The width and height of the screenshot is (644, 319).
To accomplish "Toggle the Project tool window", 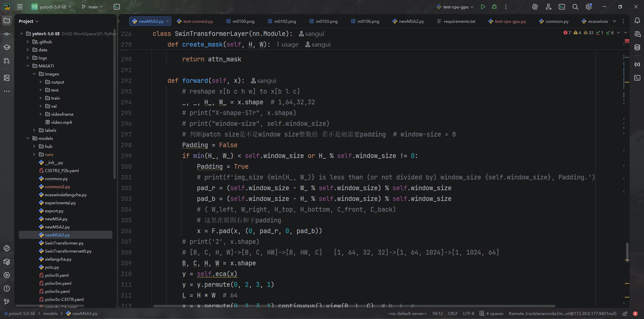I will (7, 21).
